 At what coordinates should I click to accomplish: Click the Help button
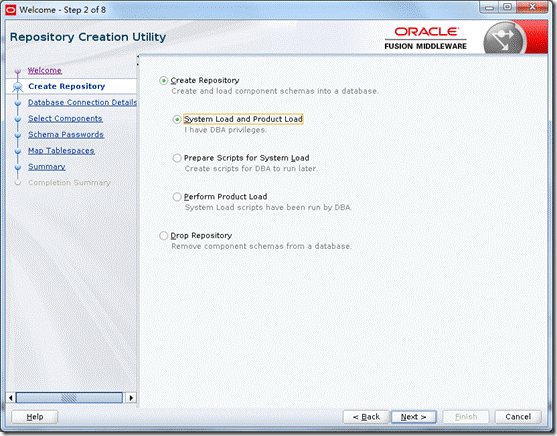tap(34, 417)
